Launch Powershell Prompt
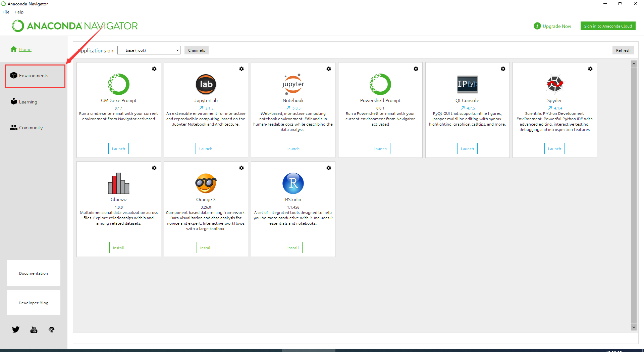The height and width of the screenshot is (352, 644). pyautogui.click(x=380, y=149)
